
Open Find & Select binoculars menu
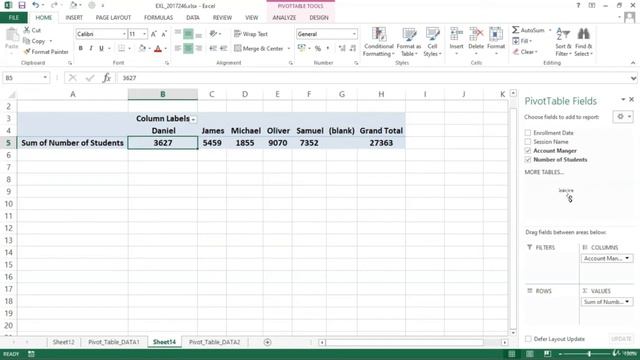pos(583,42)
